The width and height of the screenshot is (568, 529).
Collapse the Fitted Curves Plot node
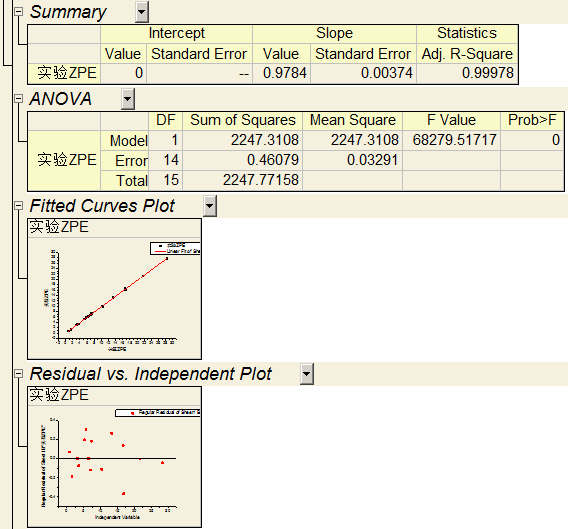[x=18, y=206]
